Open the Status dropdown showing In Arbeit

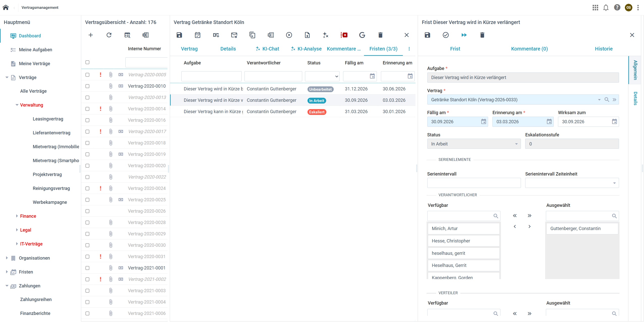point(474,144)
